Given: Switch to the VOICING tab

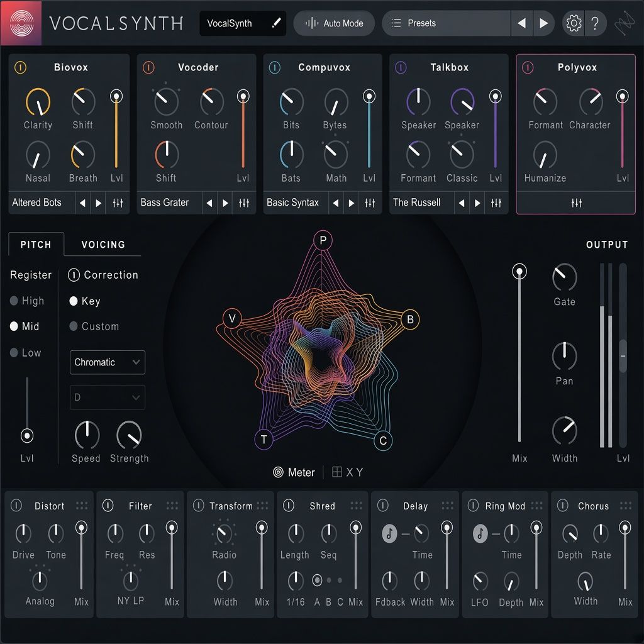Looking at the screenshot, I should (x=103, y=245).
